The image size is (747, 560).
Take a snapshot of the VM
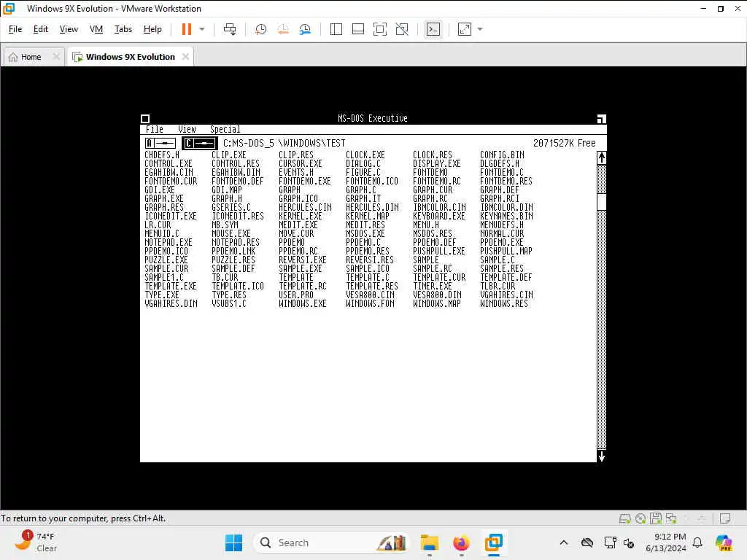click(x=260, y=29)
